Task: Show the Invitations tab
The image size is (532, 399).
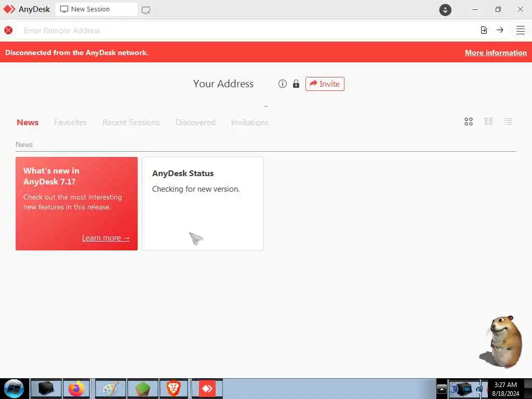Action: (x=249, y=123)
